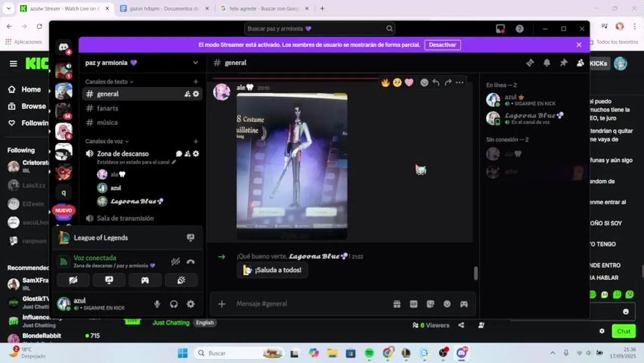Open Discord direct messages home icon

coord(63,48)
